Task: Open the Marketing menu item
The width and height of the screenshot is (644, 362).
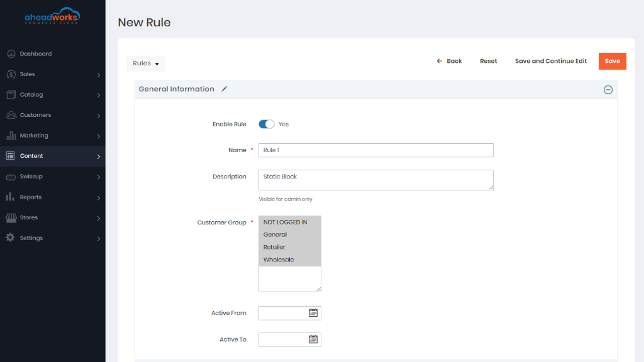Action: [x=53, y=136]
